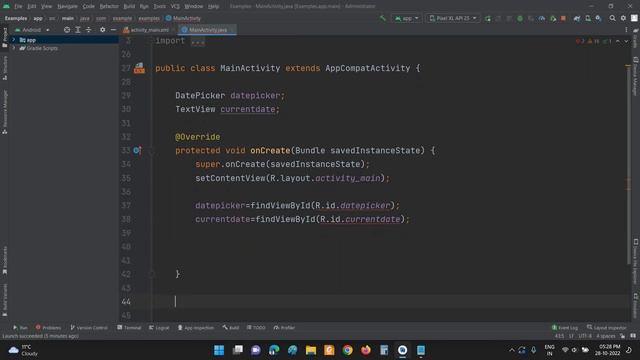Click the Expand All icon in Project panel
Viewport: 640px width, 360px height.
78,30
